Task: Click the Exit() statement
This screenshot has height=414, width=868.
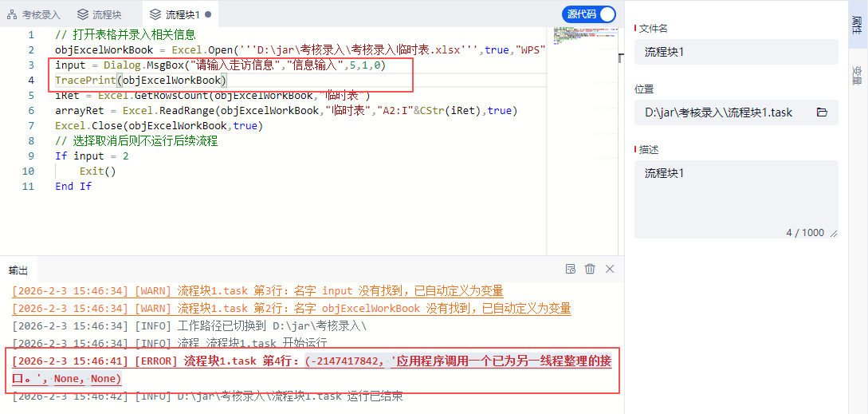Action: point(98,171)
